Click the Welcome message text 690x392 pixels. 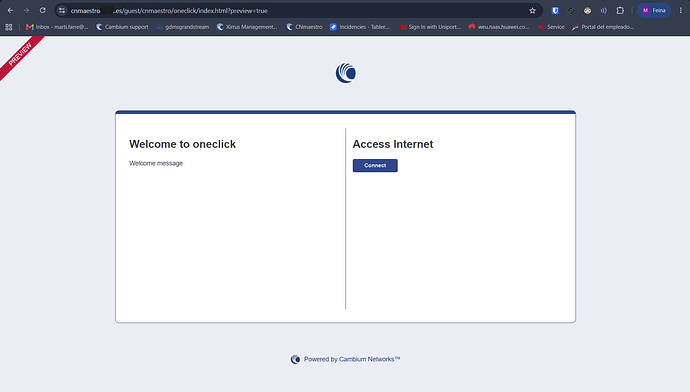coord(156,163)
